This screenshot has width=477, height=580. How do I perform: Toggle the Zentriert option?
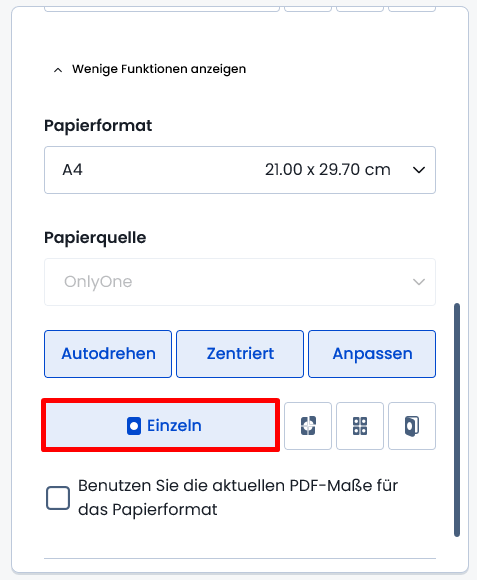coord(240,354)
